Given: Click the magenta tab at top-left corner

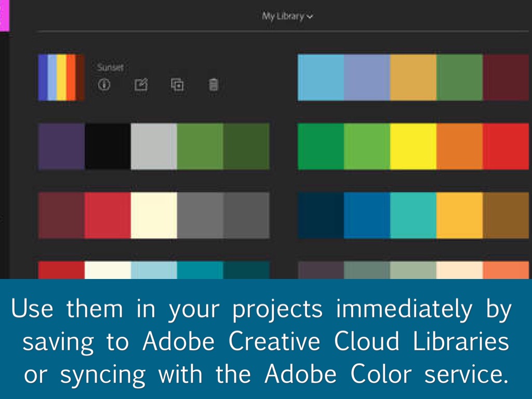Looking at the screenshot, I should 4,16.
